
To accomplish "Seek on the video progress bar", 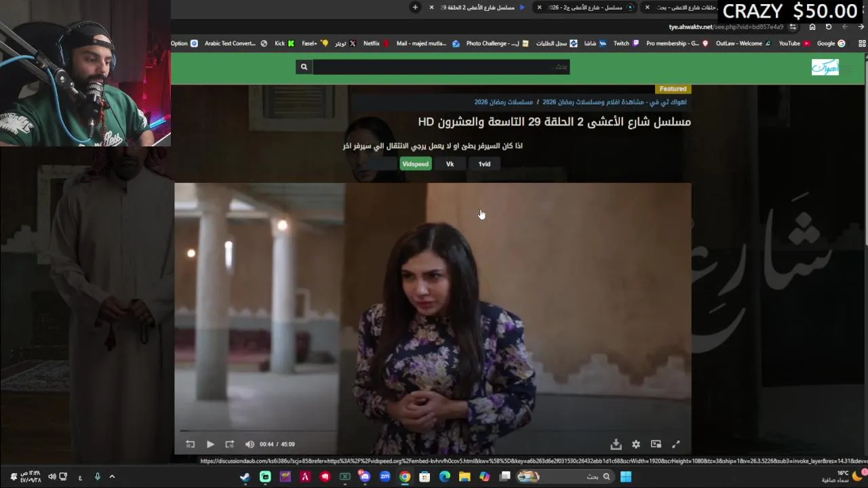I will tap(433, 431).
